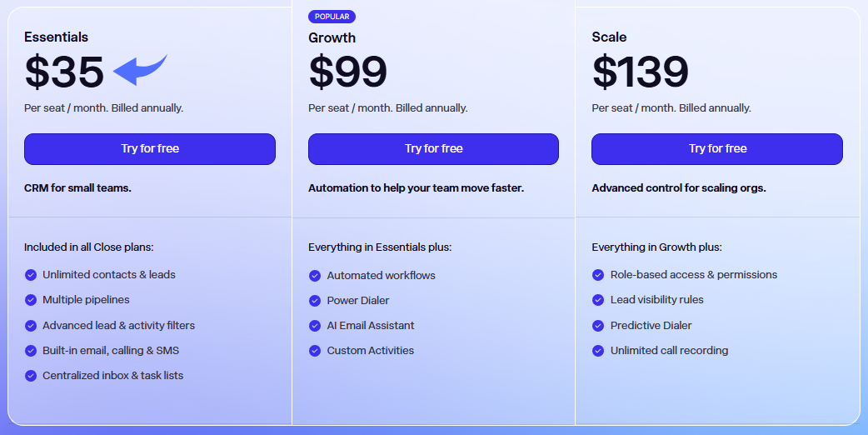The width and height of the screenshot is (868, 435).
Task: Click checkmark icon beside Multiple pipelines
Action: [x=31, y=299]
